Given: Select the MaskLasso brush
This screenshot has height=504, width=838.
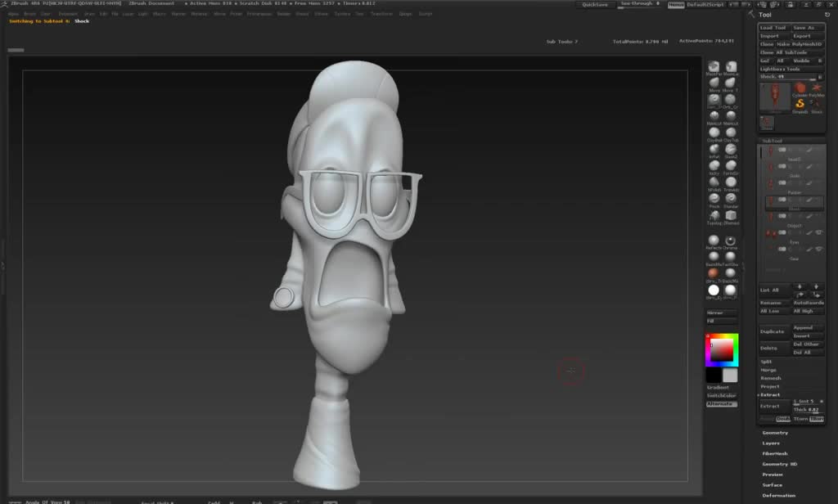Looking at the screenshot, I should coord(731,66).
